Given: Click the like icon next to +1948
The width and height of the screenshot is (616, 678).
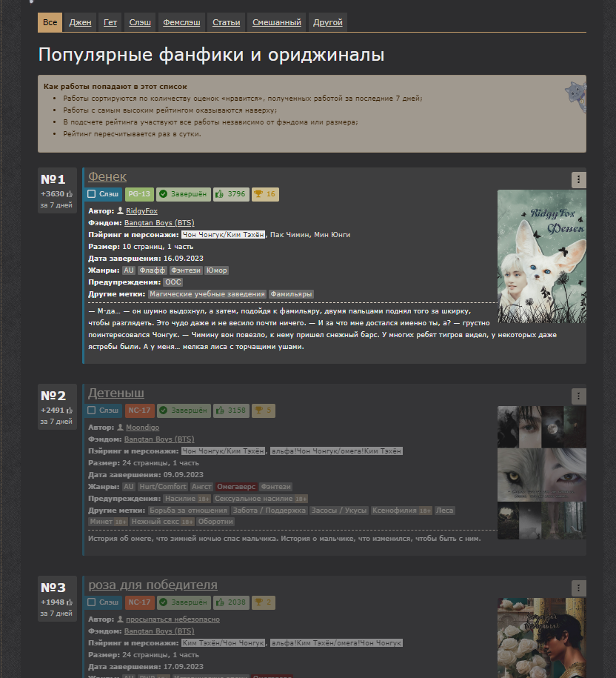Looking at the screenshot, I should pos(70,602).
